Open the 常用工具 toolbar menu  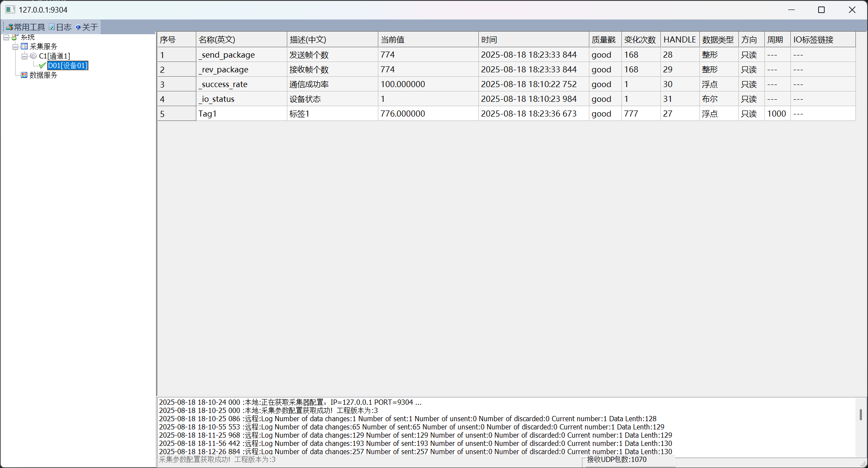[29, 27]
